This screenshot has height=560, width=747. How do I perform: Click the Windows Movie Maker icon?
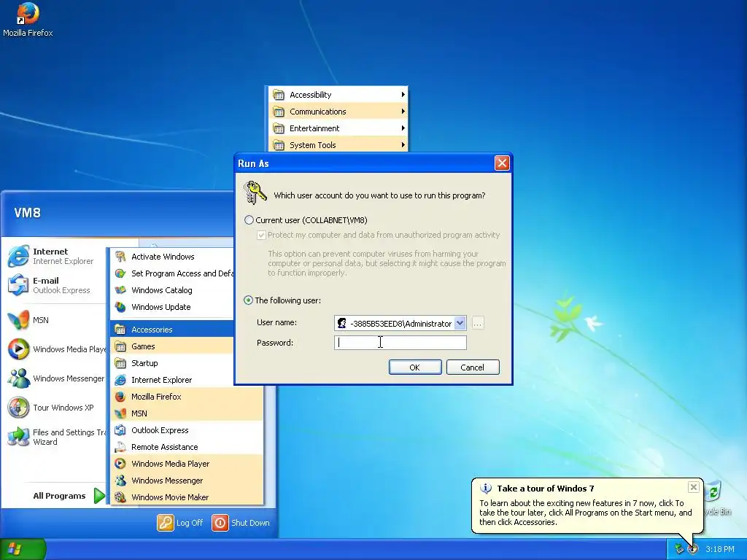[120, 497]
